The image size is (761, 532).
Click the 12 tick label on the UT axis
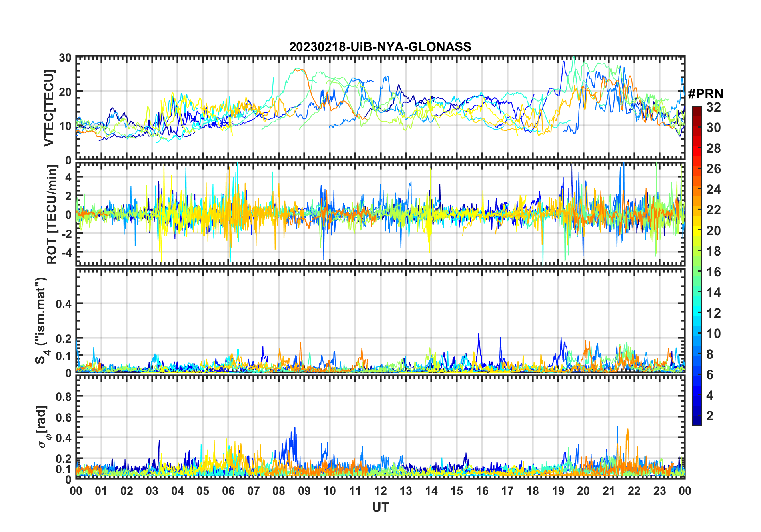click(380, 491)
